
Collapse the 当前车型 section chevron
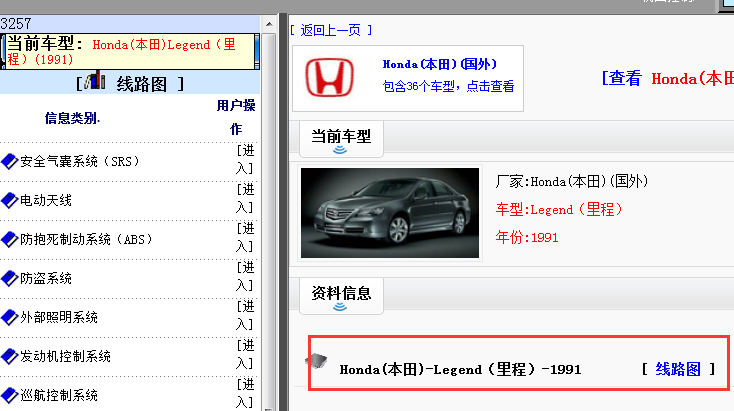click(x=340, y=150)
